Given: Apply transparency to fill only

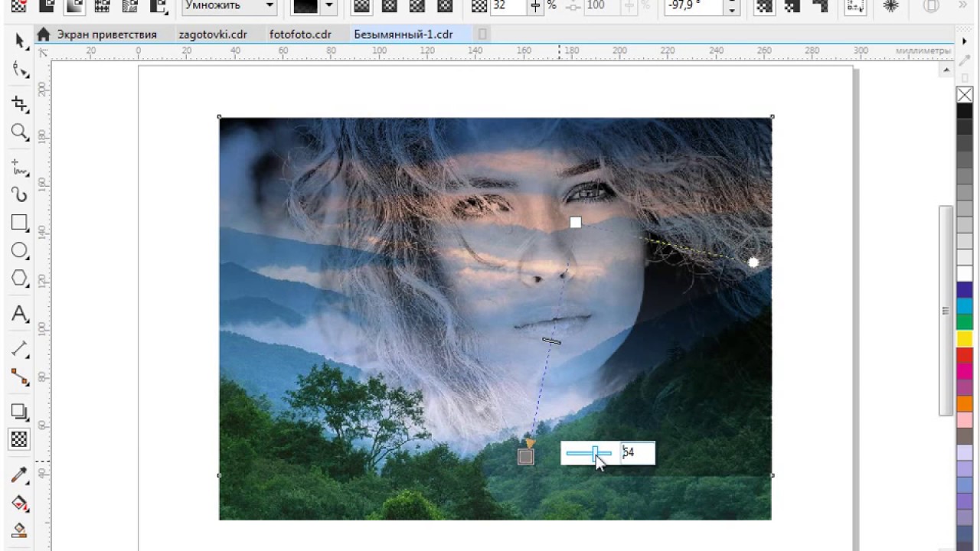Looking at the screenshot, I should [792, 6].
